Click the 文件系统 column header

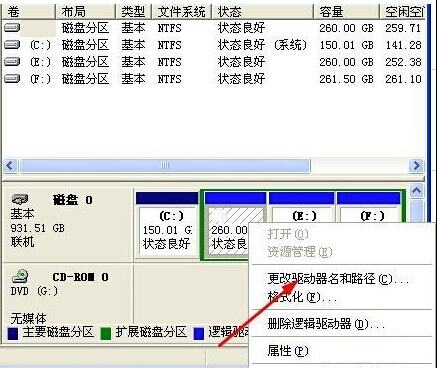pyautogui.click(x=182, y=12)
